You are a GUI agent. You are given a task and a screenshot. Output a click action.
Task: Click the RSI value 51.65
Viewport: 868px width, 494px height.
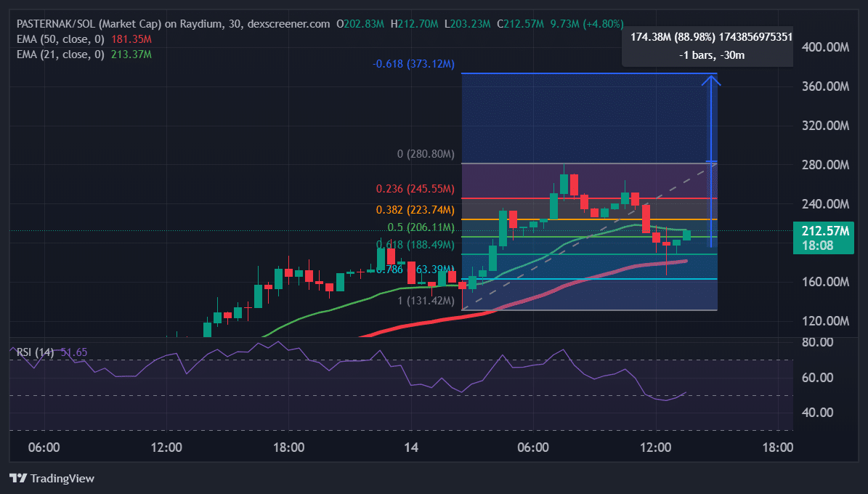74,352
